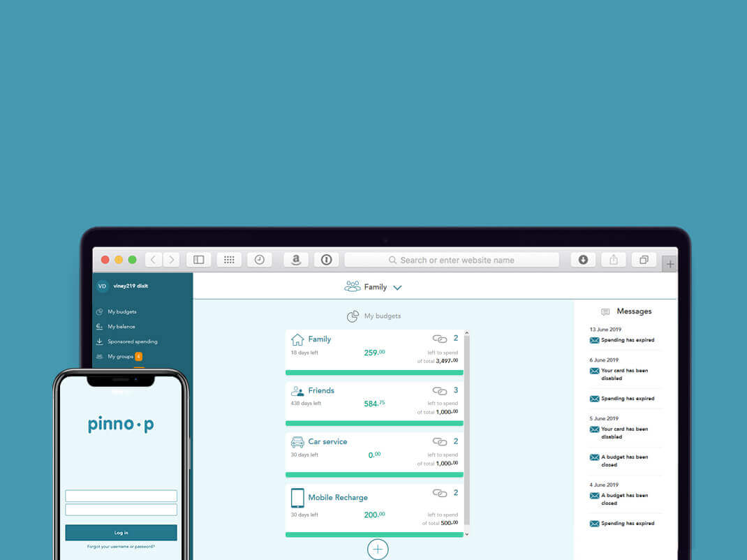Select Sponsored spending in sidebar
This screenshot has width=747, height=560.
click(132, 341)
